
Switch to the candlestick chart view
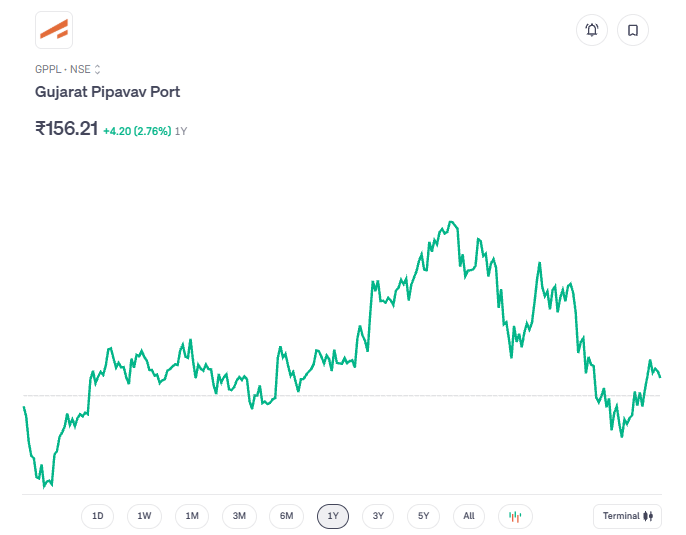tap(515, 516)
